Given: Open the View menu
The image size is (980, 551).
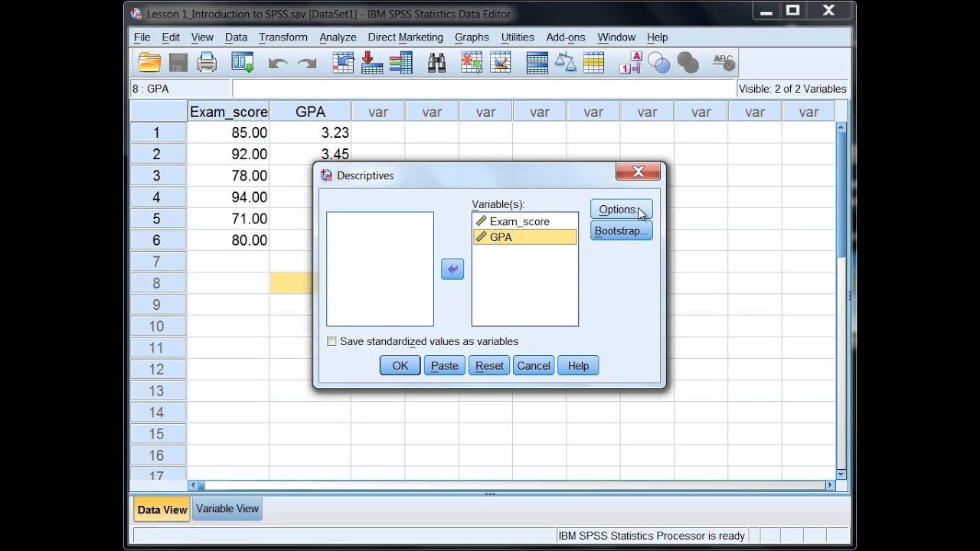Looking at the screenshot, I should click(202, 37).
